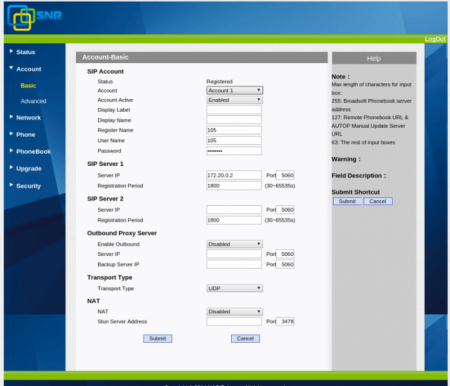Click the arrow beside Security
The width and height of the screenshot is (450, 386).
[x=11, y=185]
